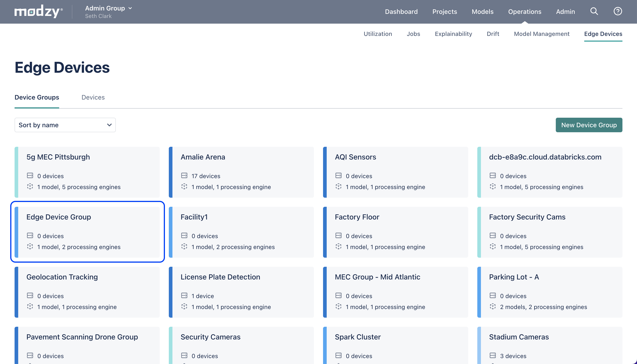Open the help question mark icon
The image size is (637, 364).
(x=617, y=11)
